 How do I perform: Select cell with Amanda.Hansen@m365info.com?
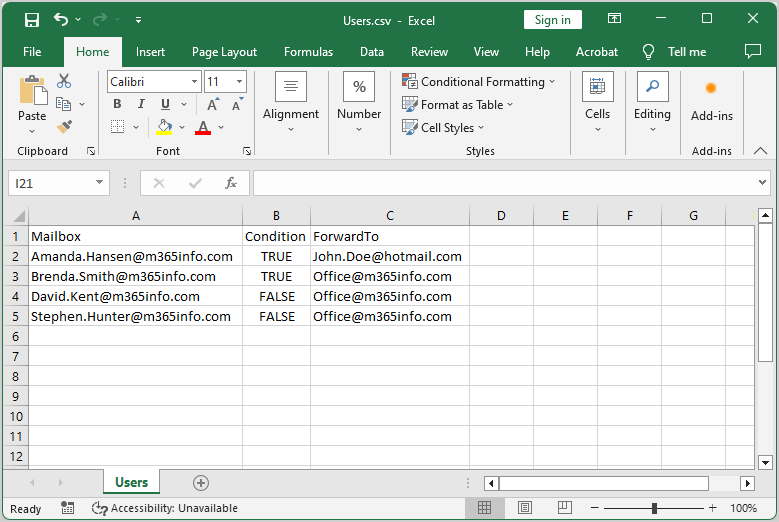[136, 256]
